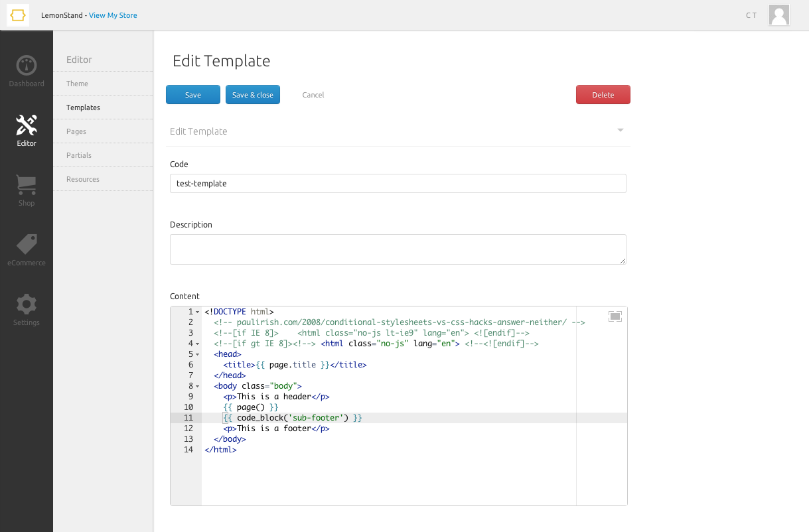Fold code at line 1 arrow

[x=198, y=312]
